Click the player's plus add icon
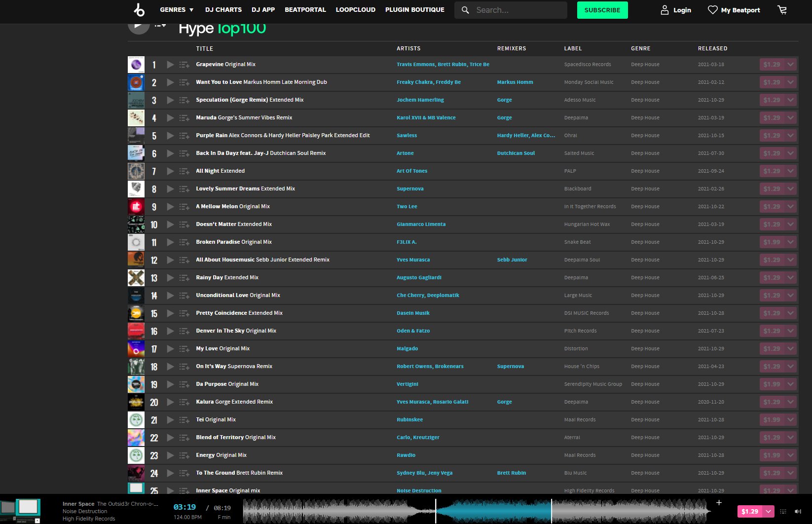Viewport: 812px width, 524px height. pos(719,503)
